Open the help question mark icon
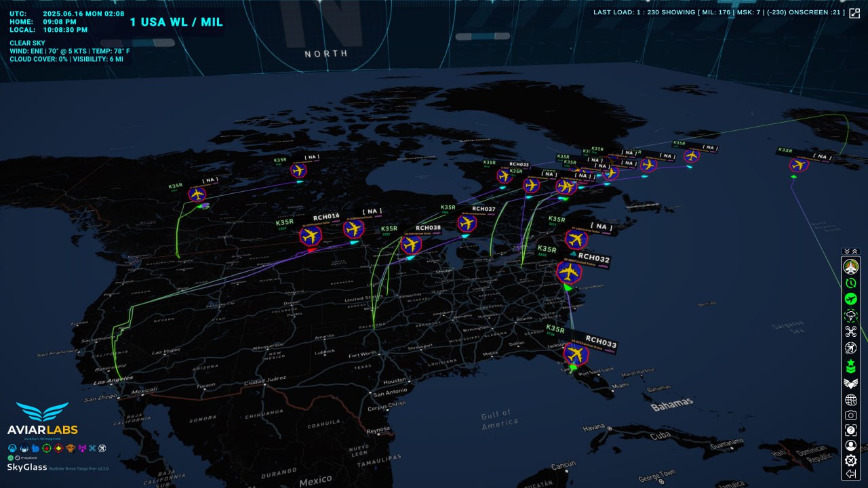 [850, 430]
